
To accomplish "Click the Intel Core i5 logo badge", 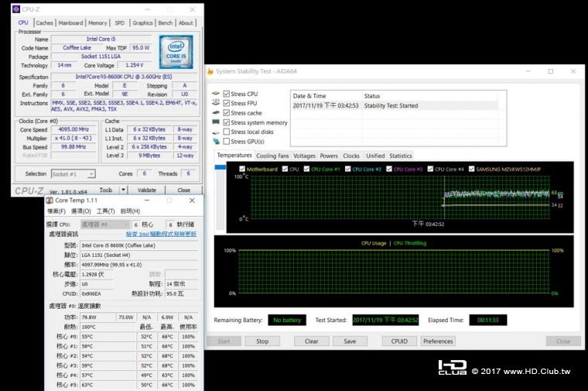I will (x=176, y=52).
